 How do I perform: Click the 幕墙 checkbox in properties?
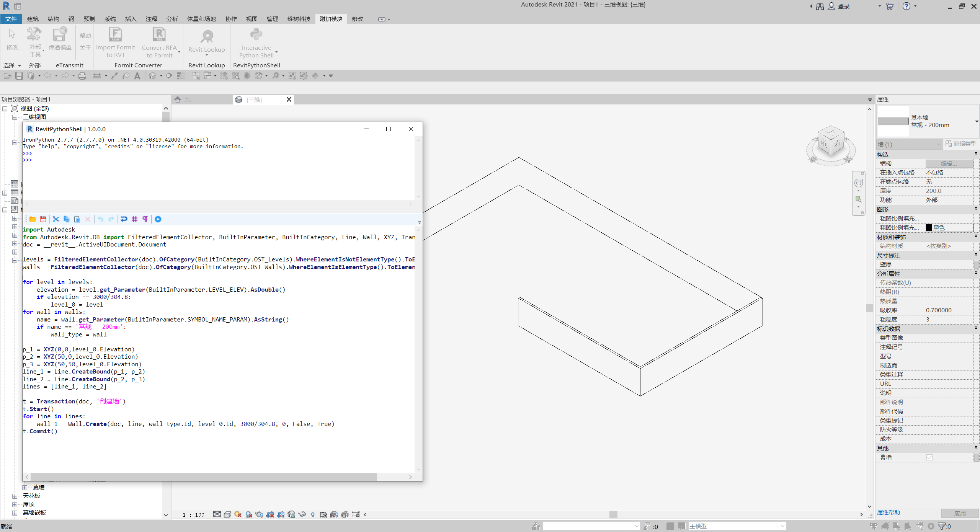[x=929, y=457]
